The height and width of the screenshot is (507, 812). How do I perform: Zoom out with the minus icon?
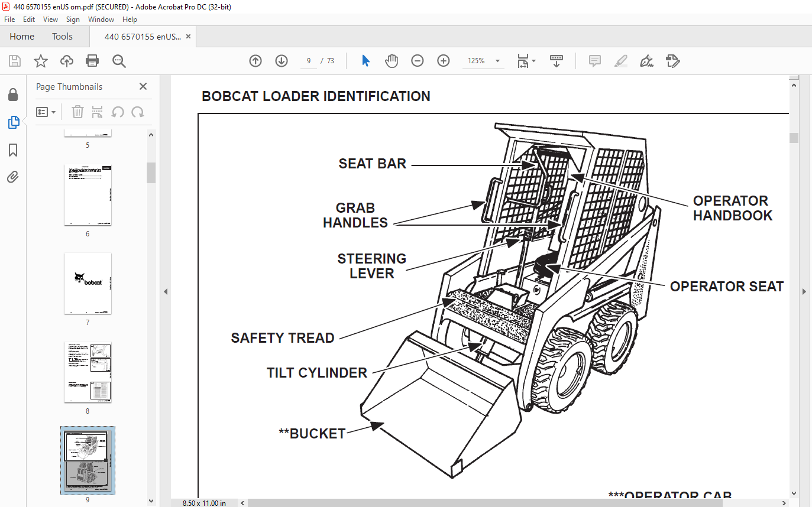418,61
